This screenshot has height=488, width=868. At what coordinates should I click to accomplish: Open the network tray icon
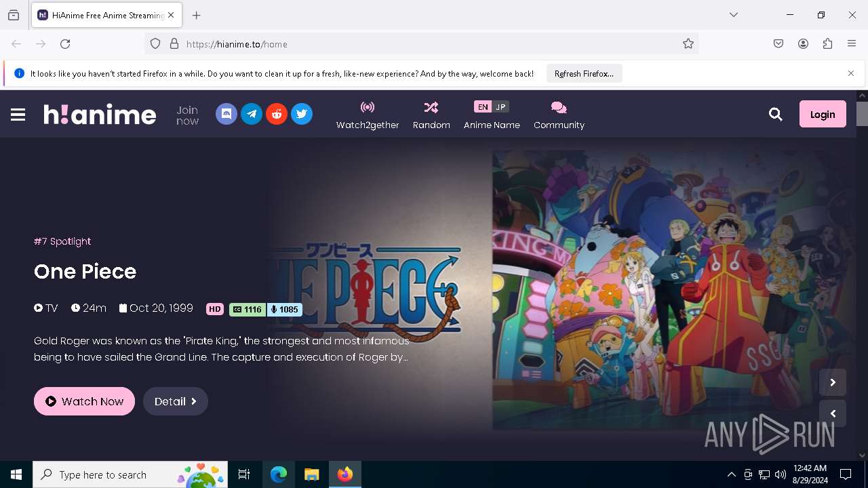(x=764, y=474)
